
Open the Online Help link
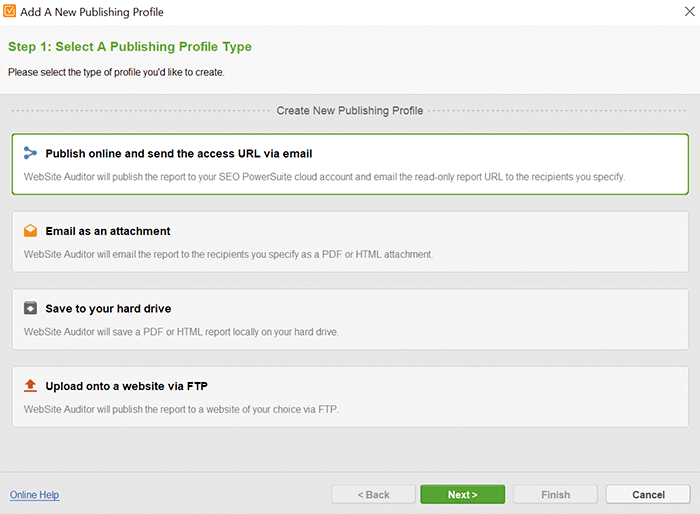[34, 495]
